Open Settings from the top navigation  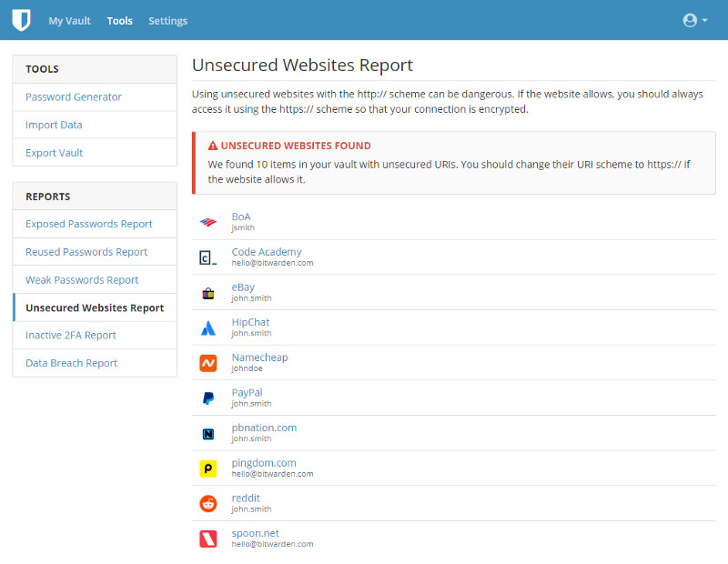click(167, 21)
